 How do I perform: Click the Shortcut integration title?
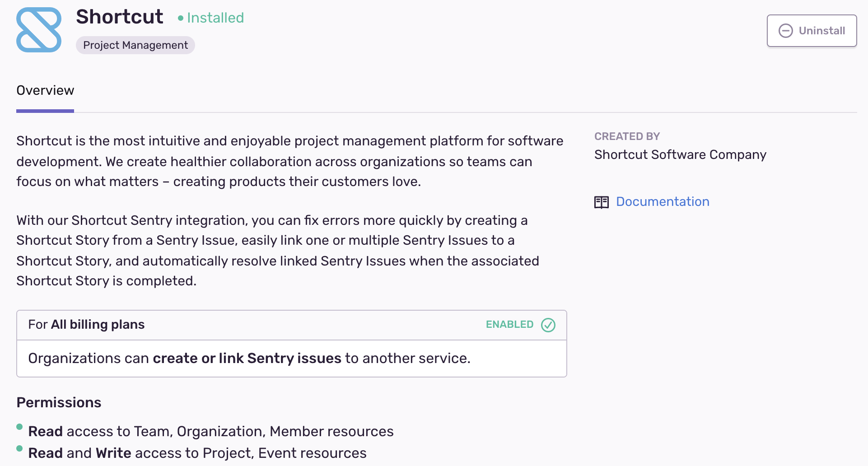119,17
